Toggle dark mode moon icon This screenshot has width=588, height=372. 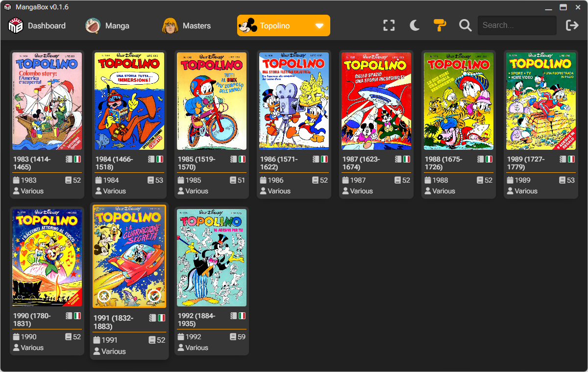tap(415, 25)
